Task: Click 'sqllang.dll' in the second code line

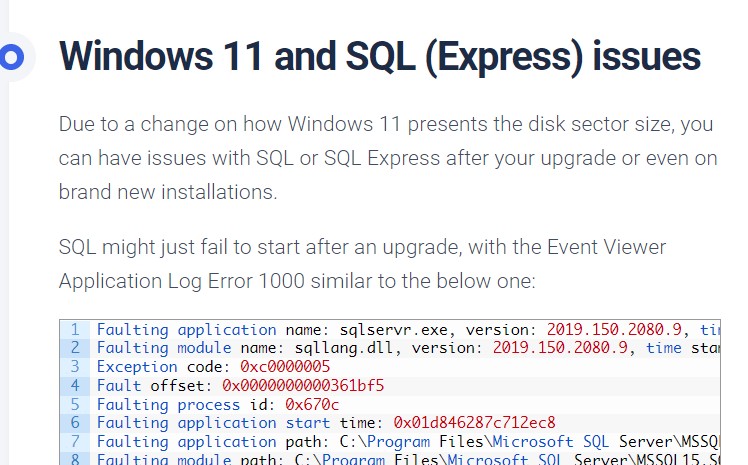Action: (x=344, y=348)
